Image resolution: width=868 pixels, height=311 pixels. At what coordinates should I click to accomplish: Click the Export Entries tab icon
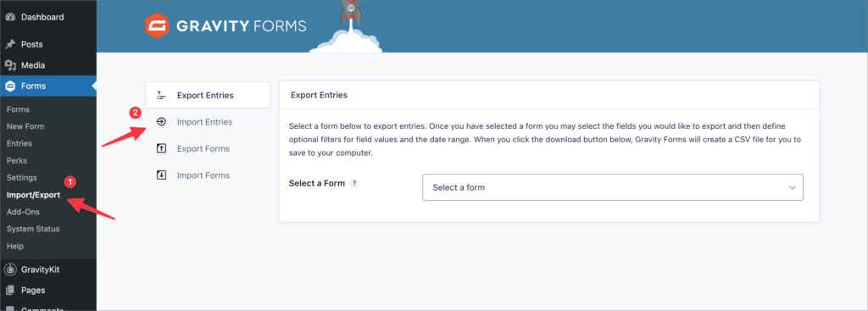pos(162,95)
